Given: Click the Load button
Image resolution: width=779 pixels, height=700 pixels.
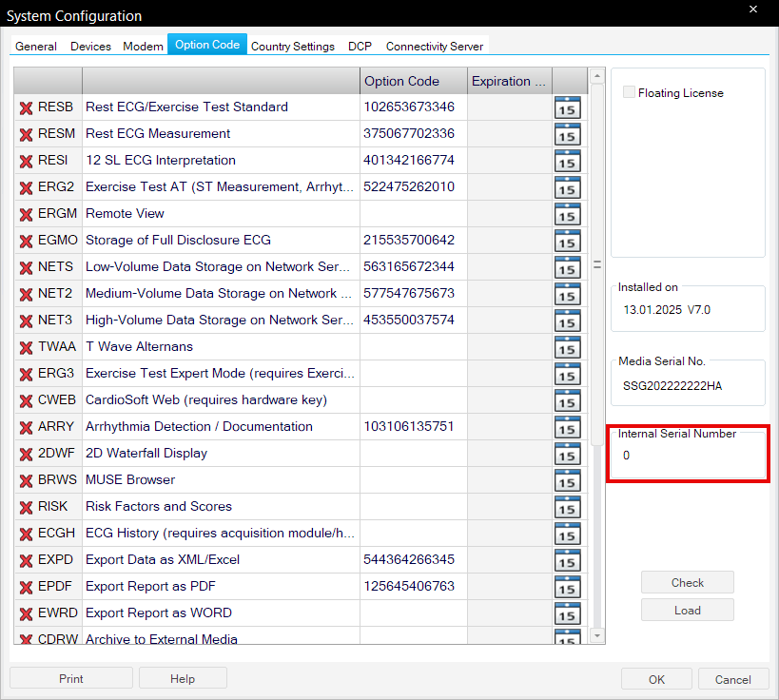Looking at the screenshot, I should (x=687, y=611).
